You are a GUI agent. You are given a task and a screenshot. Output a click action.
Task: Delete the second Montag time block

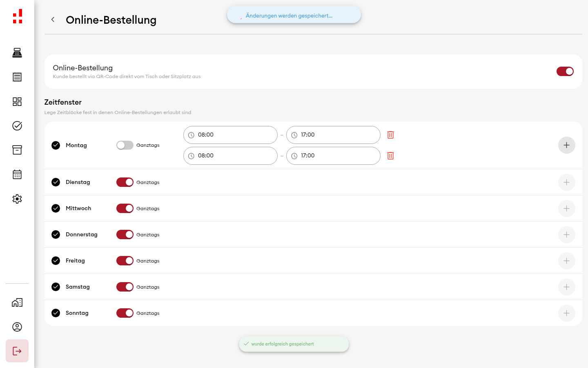coord(390,156)
